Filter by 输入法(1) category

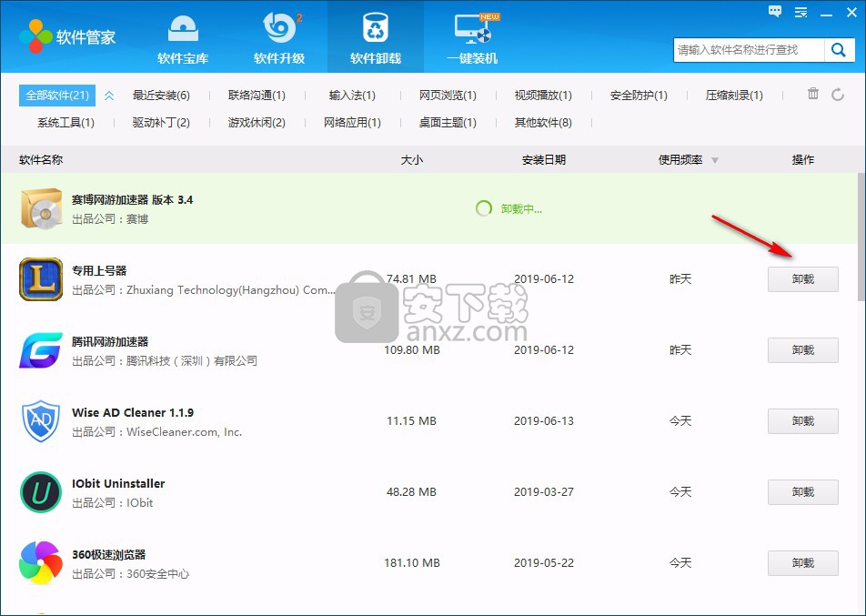coord(352,95)
